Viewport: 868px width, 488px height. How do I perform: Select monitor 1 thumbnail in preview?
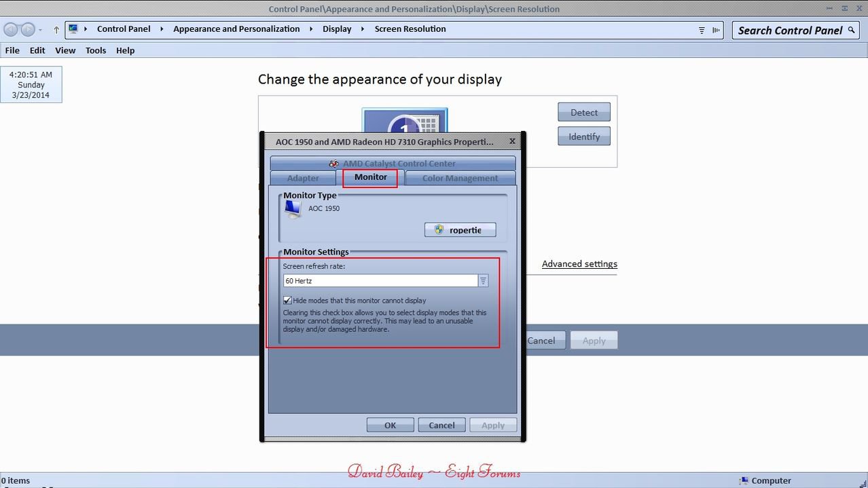pos(405,120)
